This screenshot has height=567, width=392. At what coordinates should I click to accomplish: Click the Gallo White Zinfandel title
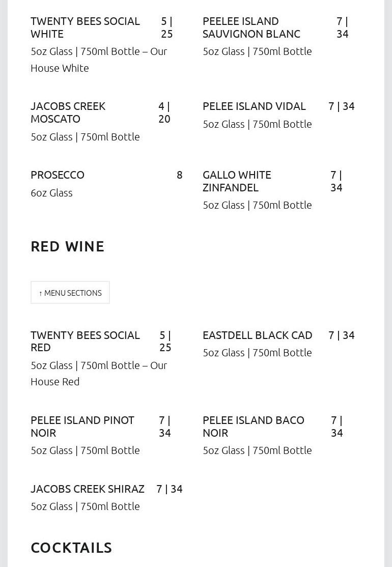[237, 181]
